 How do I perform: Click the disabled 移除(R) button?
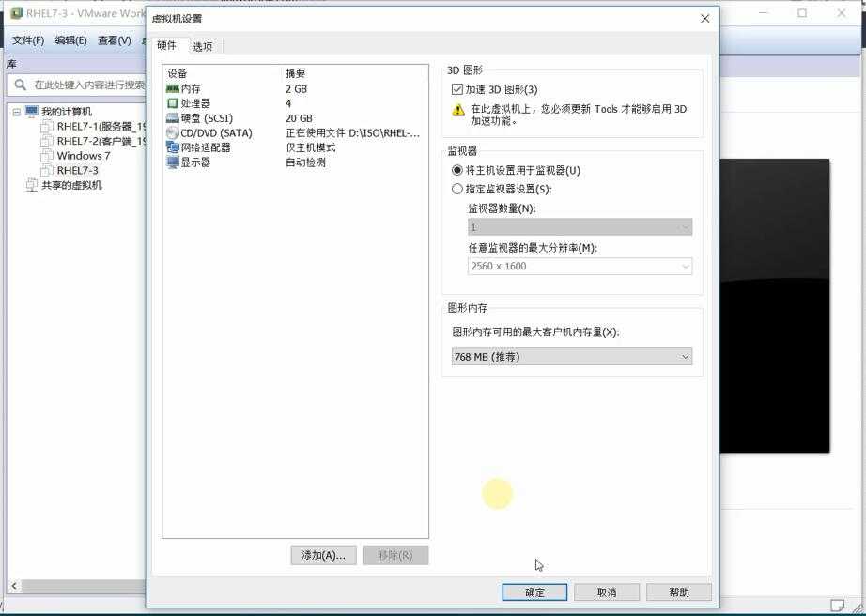tap(395, 555)
